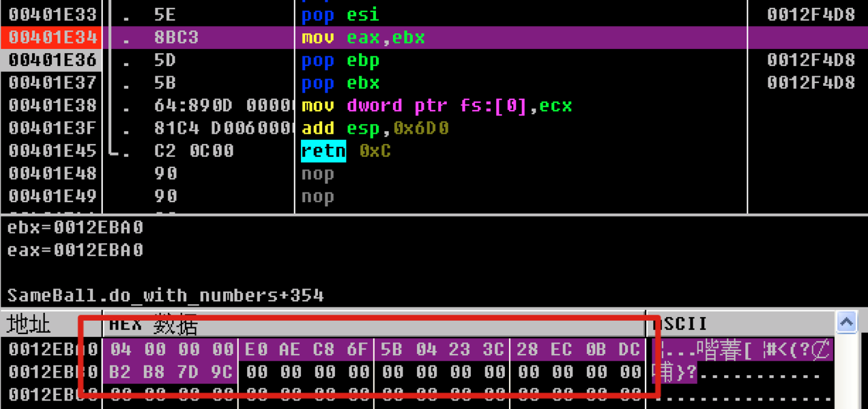Screen dimensions: 868x409
Task: Select hex bytes E0 AE C8 6F in dump
Action: point(306,350)
